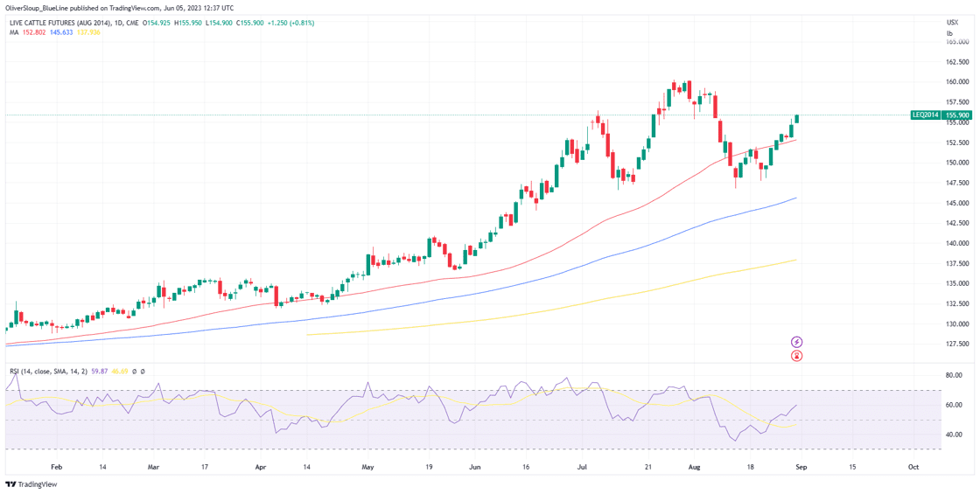Click the blue MA value 145.633
This screenshot has height=494, width=980.
[61, 31]
